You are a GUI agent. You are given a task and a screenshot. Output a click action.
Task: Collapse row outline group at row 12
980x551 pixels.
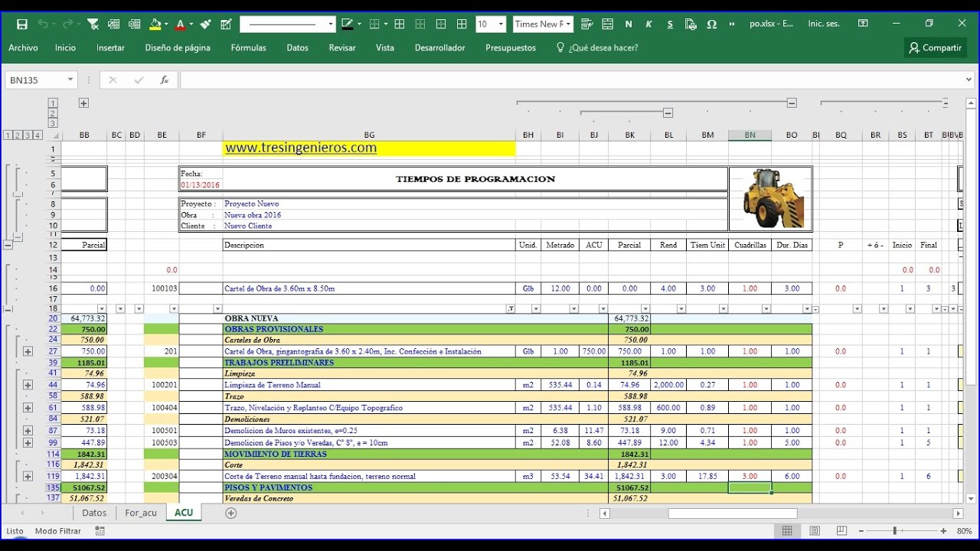coord(8,245)
